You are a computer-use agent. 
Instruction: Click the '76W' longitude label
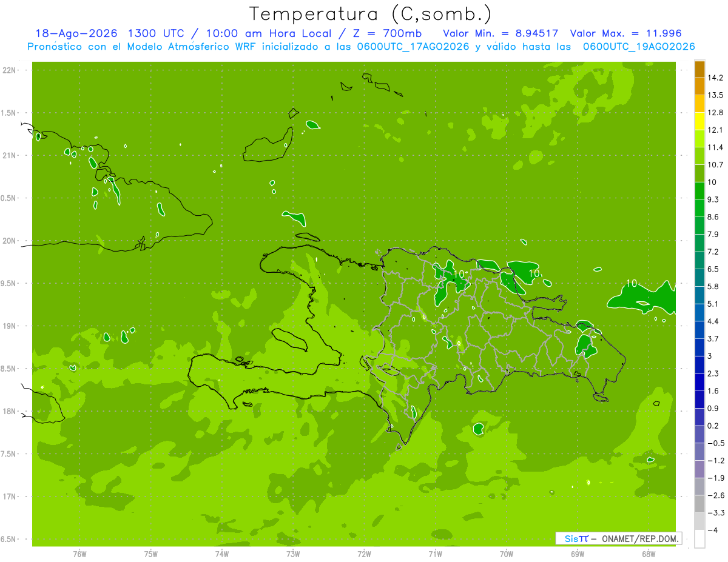(79, 554)
